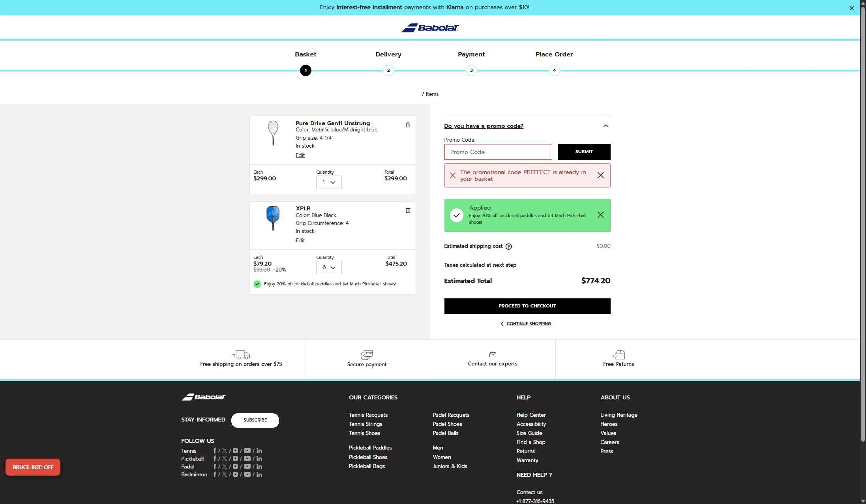Delete the Pure Drive Gen11 using the trash icon
This screenshot has height=504, width=866.
coord(408,125)
